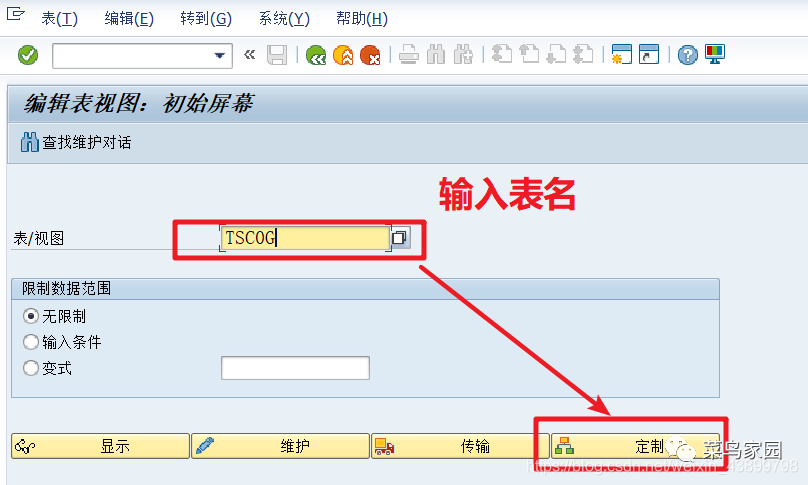Collapse command field with double-chevron icon
Image resolution: width=808 pixels, height=485 pixels.
click(249, 55)
